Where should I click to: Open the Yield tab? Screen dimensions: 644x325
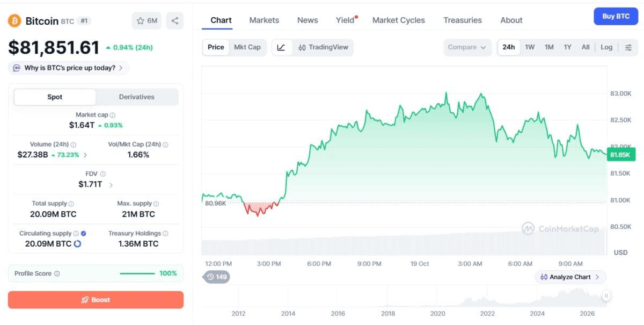346,20
